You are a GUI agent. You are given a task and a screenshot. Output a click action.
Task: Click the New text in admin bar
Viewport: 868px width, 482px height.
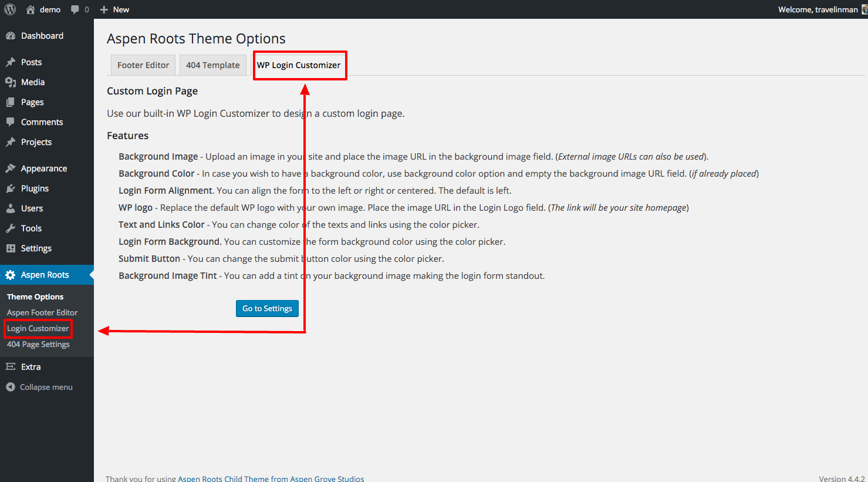coord(121,9)
